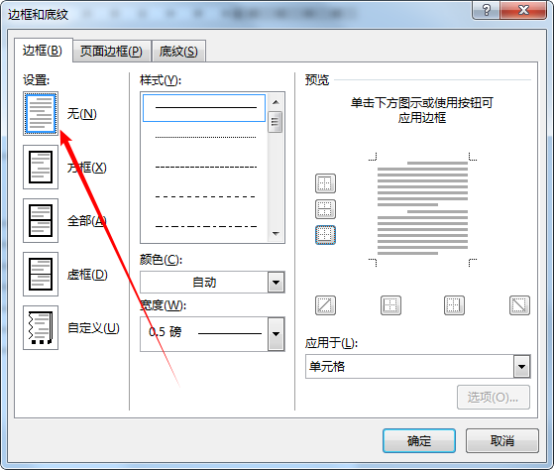This screenshot has width=554, height=470.
Task: Click the 自定义(U) label text
Action: [94, 328]
